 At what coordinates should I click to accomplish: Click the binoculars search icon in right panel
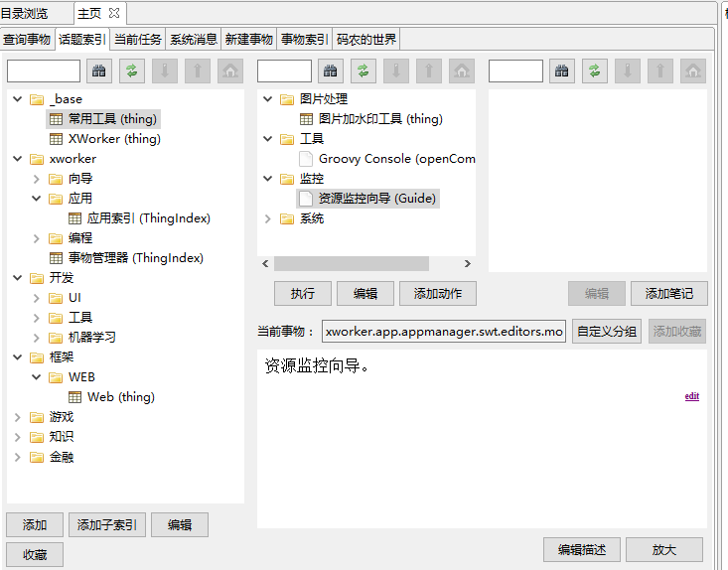562,71
